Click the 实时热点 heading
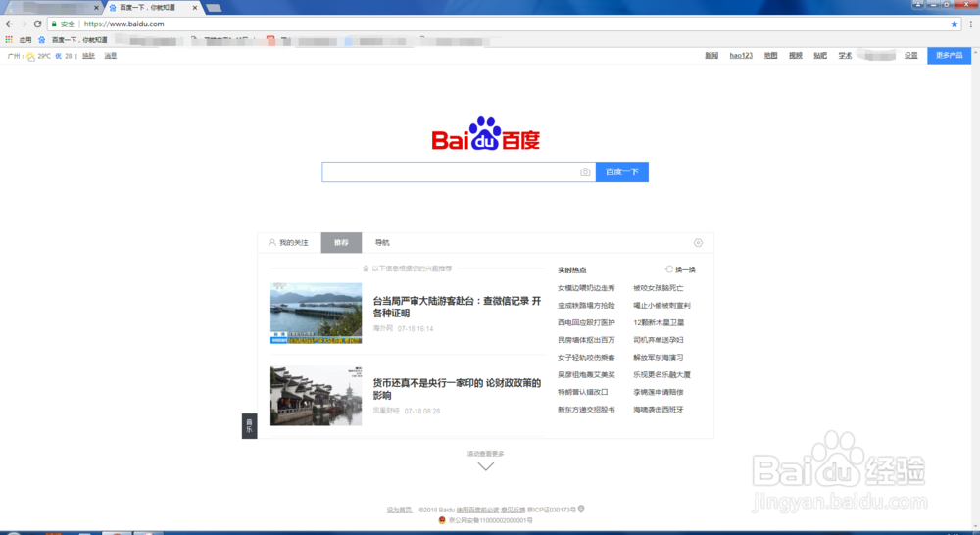 572,270
